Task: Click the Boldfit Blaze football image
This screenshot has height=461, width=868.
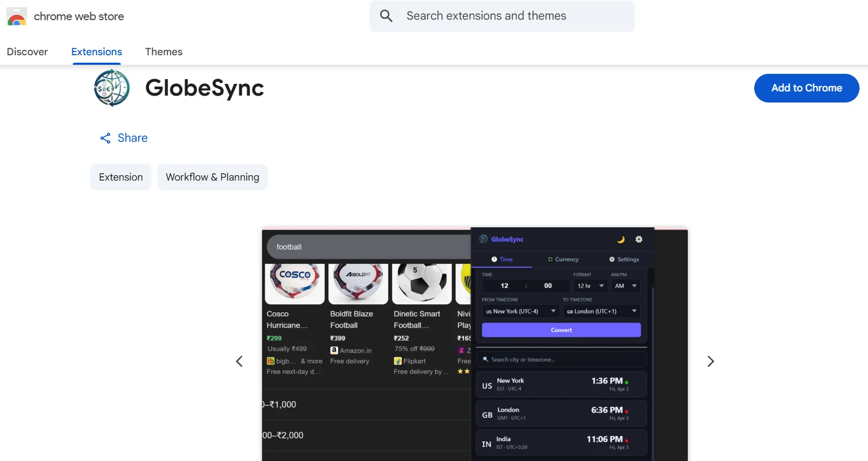Action: pos(358,284)
